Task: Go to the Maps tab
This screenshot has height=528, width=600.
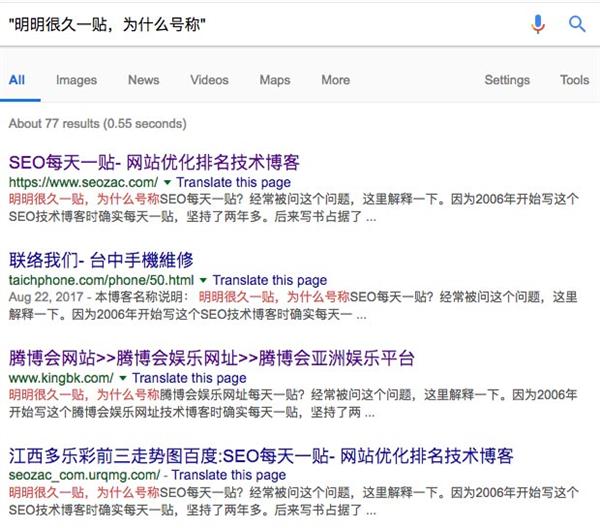Action: coord(275,80)
